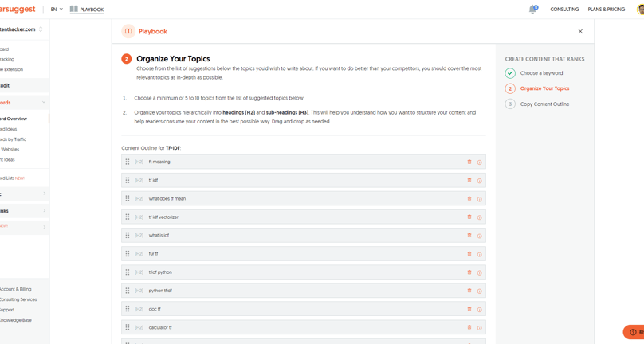Open Consulting Services link
The image size is (644, 344).
pyautogui.click(x=18, y=299)
